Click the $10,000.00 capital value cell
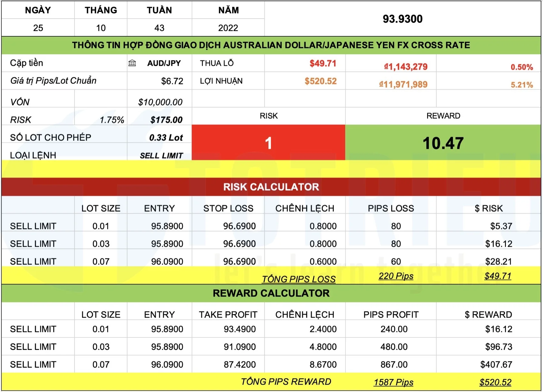This screenshot has height=392, width=543. tap(160, 102)
